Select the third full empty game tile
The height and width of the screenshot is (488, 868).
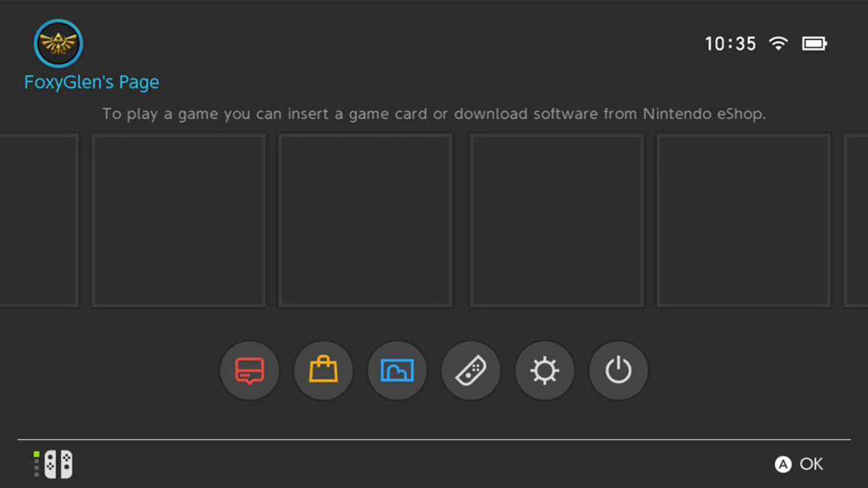(x=557, y=220)
